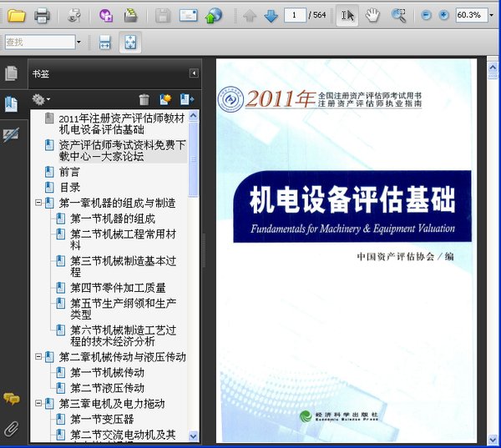501x448 pixels.
Task: Click the Find search box
Action: tap(40, 43)
